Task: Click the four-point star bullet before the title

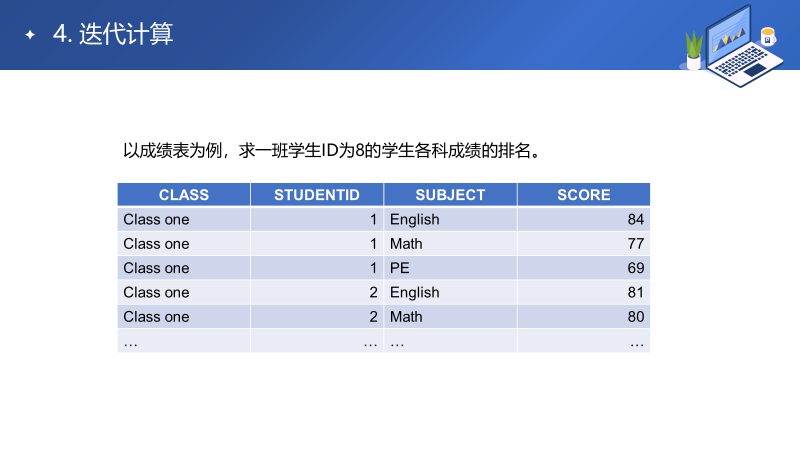Action: (x=30, y=35)
